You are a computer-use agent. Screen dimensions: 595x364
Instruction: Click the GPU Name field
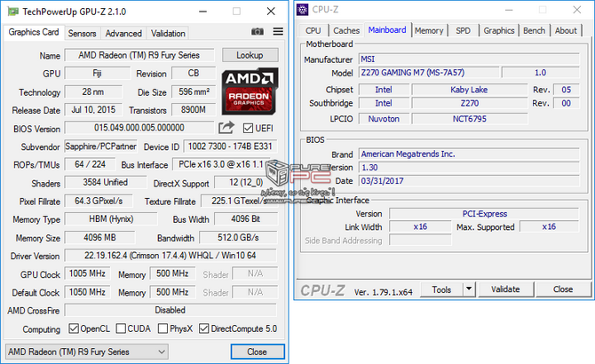139,55
